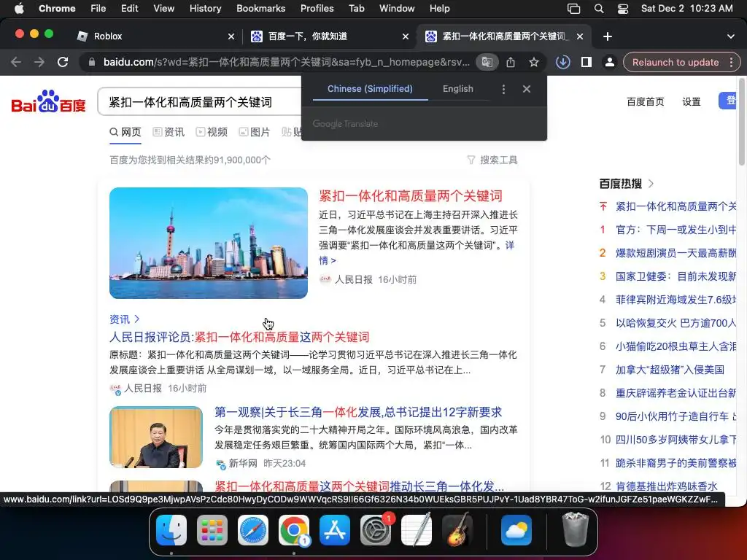Click the blue 登录 button
The height and width of the screenshot is (560, 747).
[727, 101]
